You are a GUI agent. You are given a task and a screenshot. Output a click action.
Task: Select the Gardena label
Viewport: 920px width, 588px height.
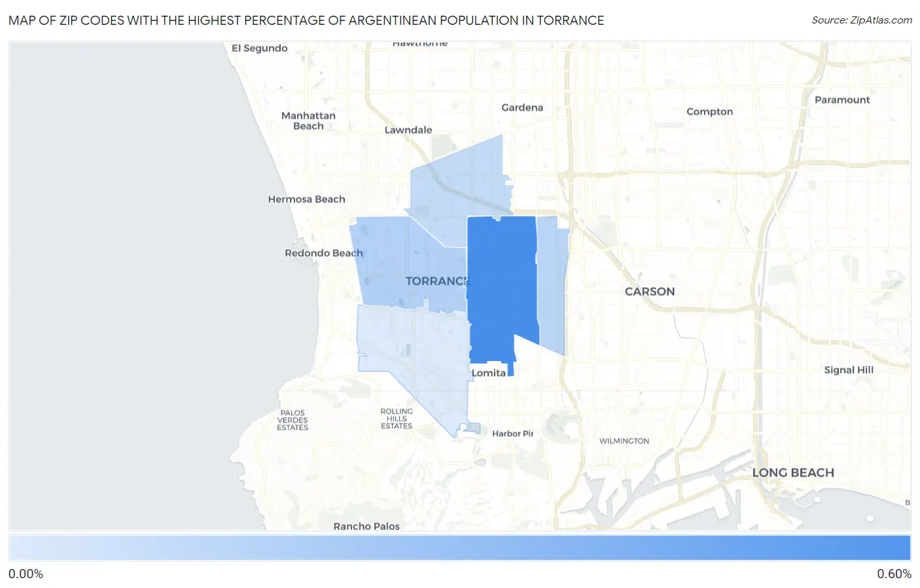click(522, 108)
